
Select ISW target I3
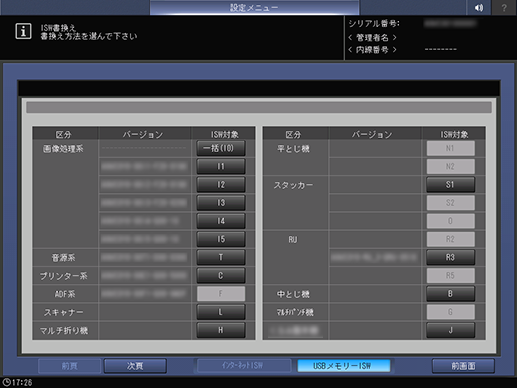[x=221, y=203]
